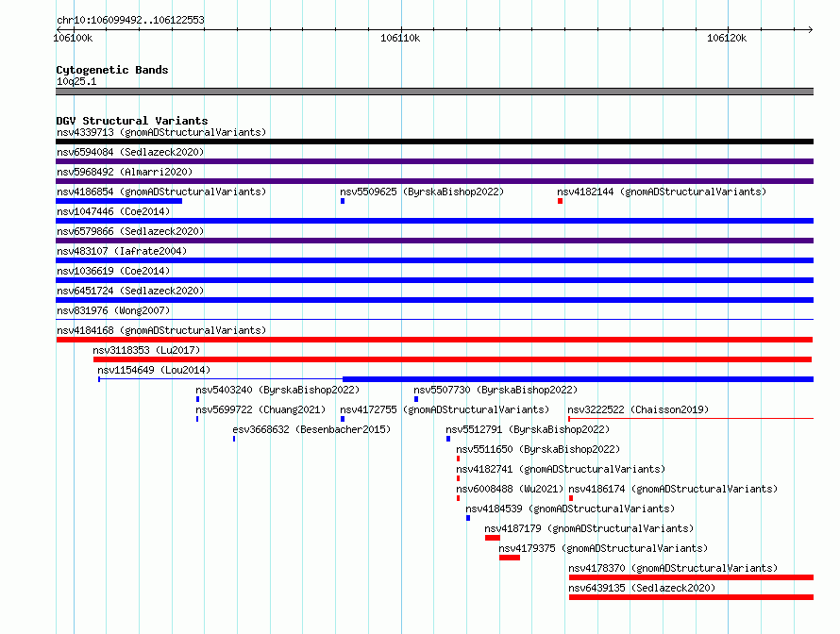Click the esv3668632 (Besenbacher2015) label
This screenshot has width=840, height=634.
pos(311,429)
